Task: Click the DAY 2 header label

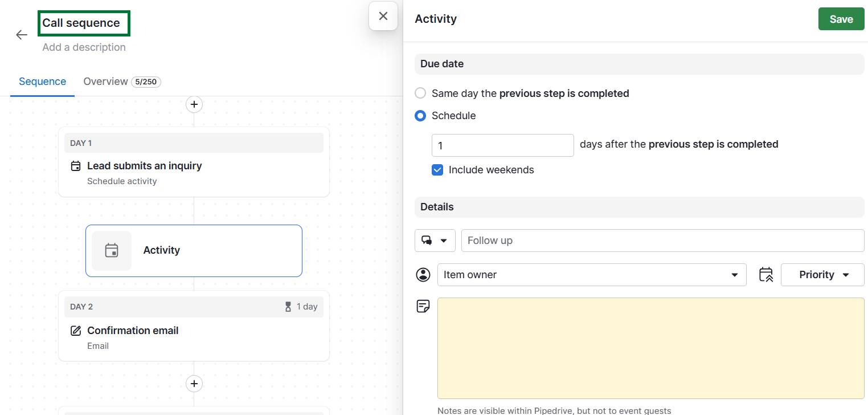Action: coord(81,307)
